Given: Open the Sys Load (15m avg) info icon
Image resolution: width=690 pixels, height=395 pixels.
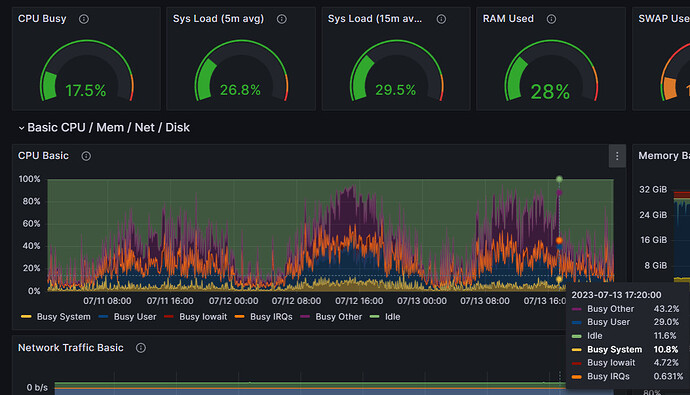Looking at the screenshot, I should 441,19.
